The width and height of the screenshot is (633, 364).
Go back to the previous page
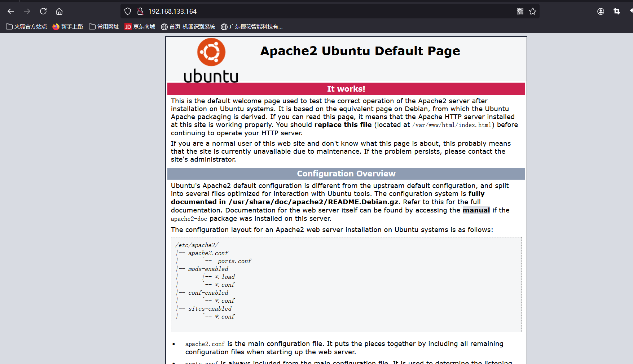pyautogui.click(x=11, y=12)
